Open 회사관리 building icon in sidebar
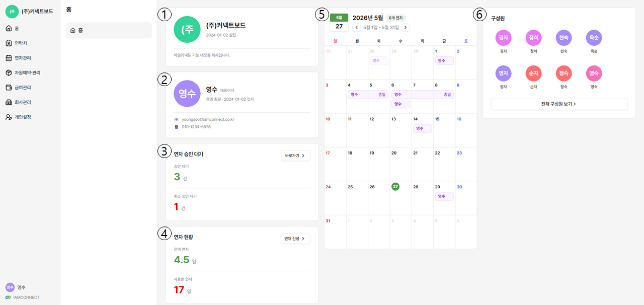This screenshot has width=644, height=305. (x=9, y=102)
